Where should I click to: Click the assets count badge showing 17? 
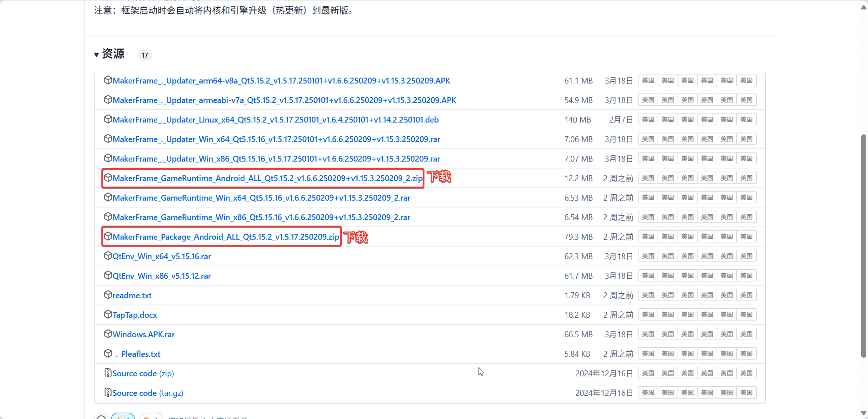(145, 55)
